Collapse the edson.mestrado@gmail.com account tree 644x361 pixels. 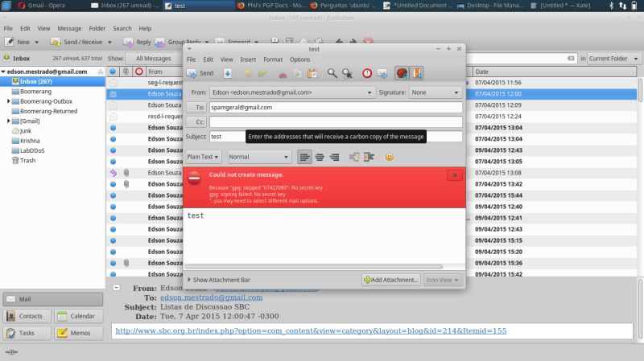click(x=3, y=72)
